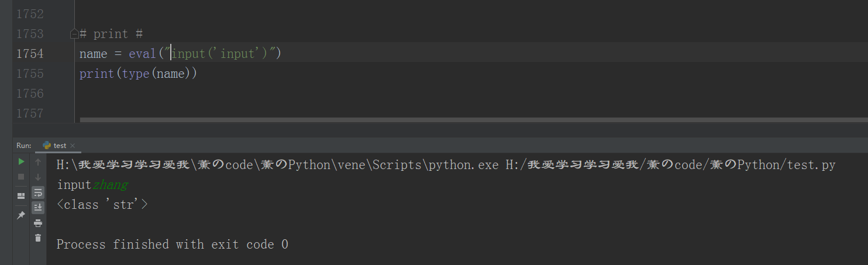The image size is (868, 265).
Task: Click line number 1755 in the gutter
Action: coord(30,74)
